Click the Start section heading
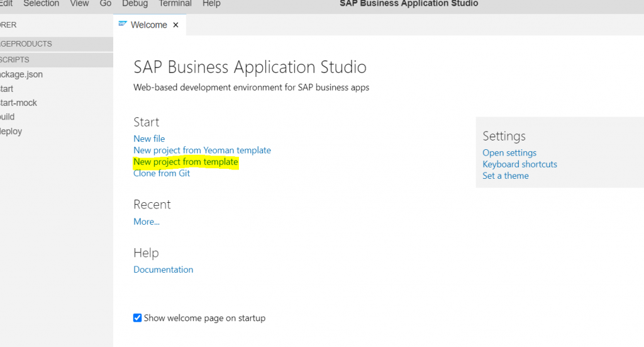Image resolution: width=644 pixels, height=347 pixels. click(146, 122)
